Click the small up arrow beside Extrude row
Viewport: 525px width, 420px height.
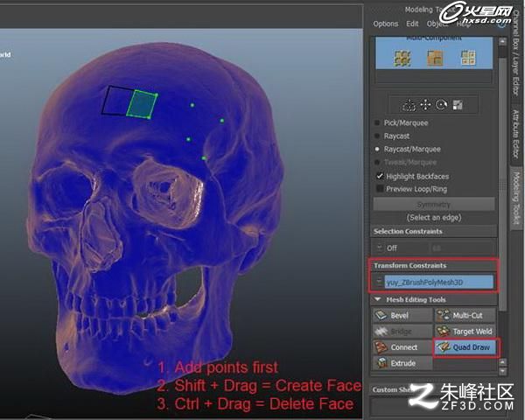tap(502, 362)
